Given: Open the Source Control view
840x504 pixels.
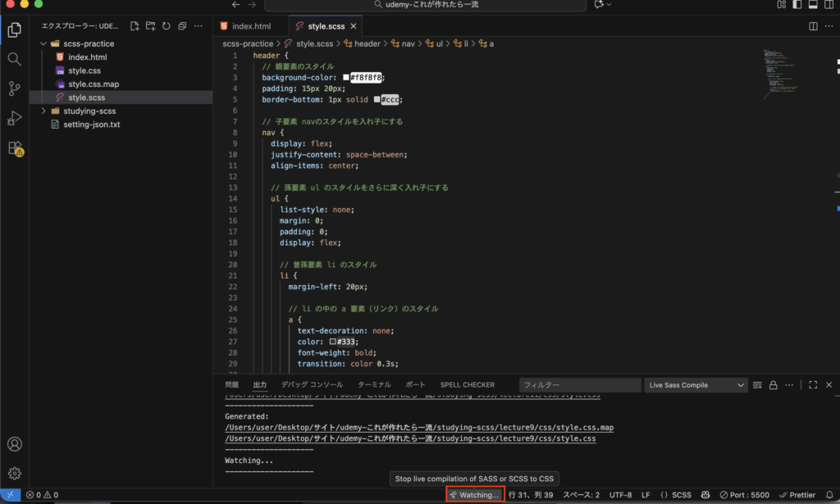Looking at the screenshot, I should (14, 89).
